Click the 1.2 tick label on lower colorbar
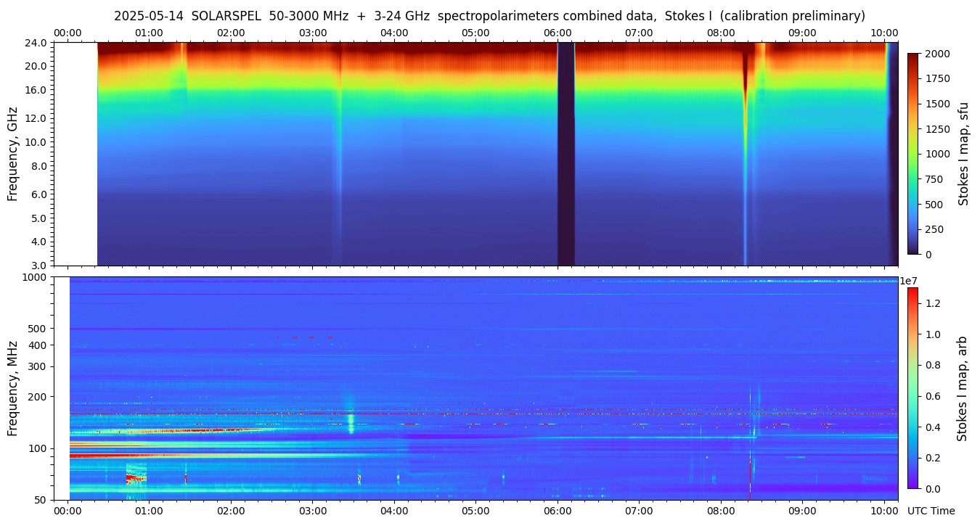The width and height of the screenshot is (980, 526). (x=932, y=303)
